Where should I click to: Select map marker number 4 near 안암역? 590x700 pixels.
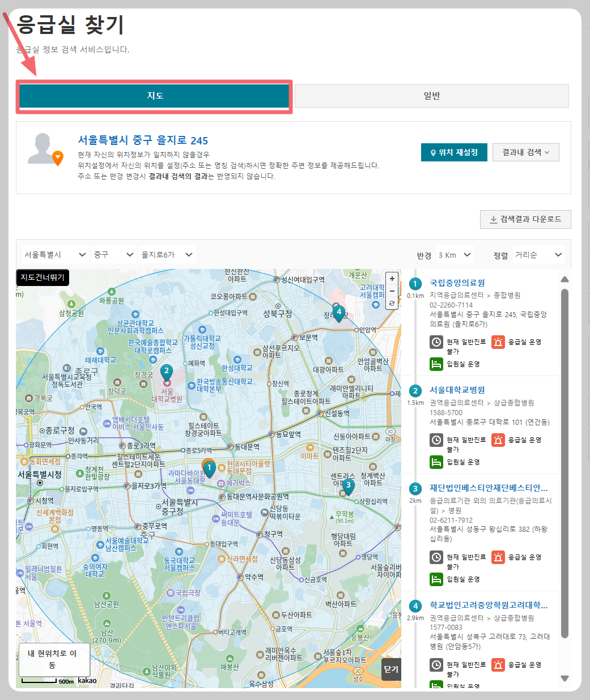coord(339,313)
